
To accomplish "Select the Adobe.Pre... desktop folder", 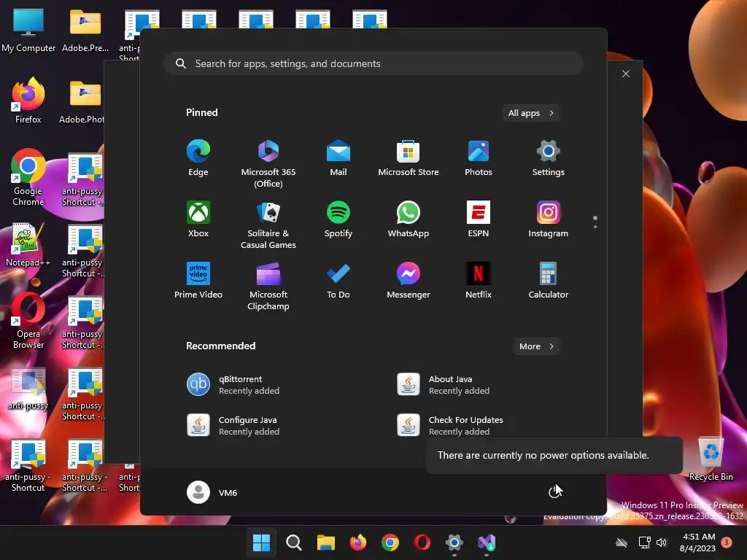I will [x=85, y=31].
